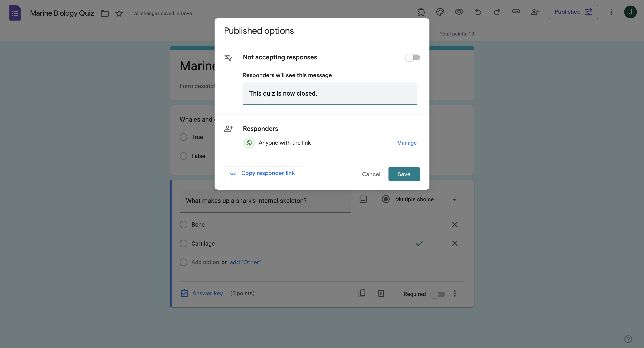644x348 pixels.
Task: Toggle the accepting responses switch
Action: [413, 57]
